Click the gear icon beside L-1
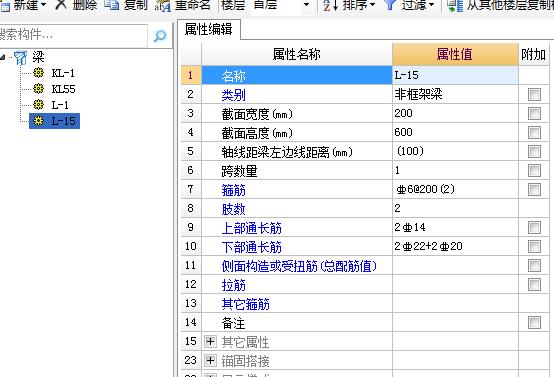This screenshot has width=554, height=377. coord(38,105)
